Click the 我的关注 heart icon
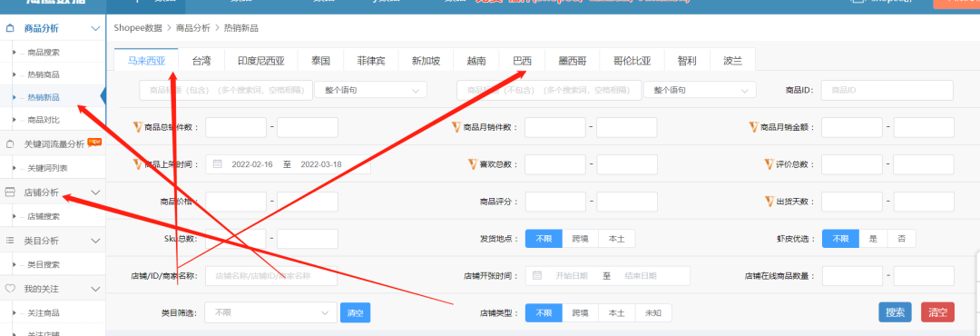This screenshot has width=980, height=336. point(10,289)
